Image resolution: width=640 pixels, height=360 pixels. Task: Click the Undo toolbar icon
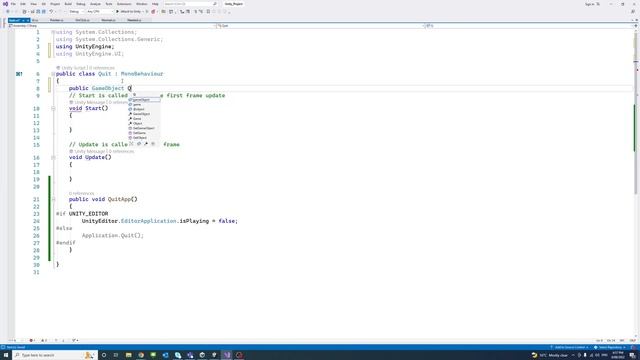[51, 12]
